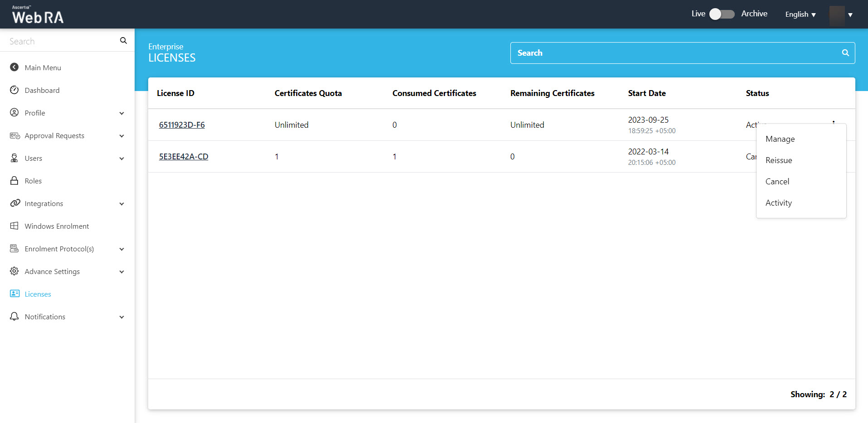Click the Licenses card icon in sidebar
The image size is (868, 423).
[15, 294]
